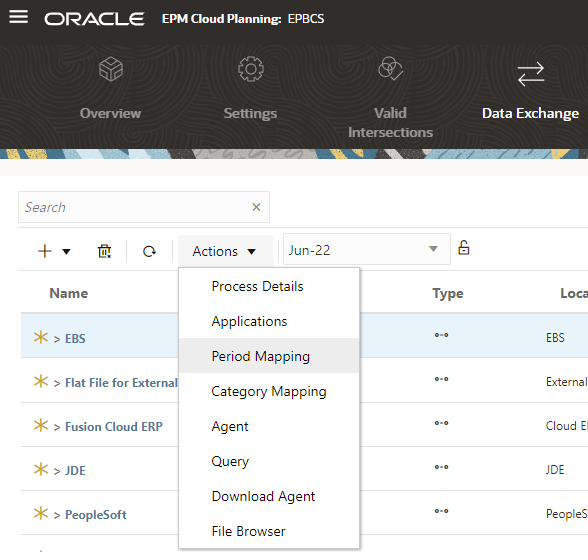The image size is (588, 560).
Task: Click the unlock padlock icon
Action: pyautogui.click(x=464, y=248)
